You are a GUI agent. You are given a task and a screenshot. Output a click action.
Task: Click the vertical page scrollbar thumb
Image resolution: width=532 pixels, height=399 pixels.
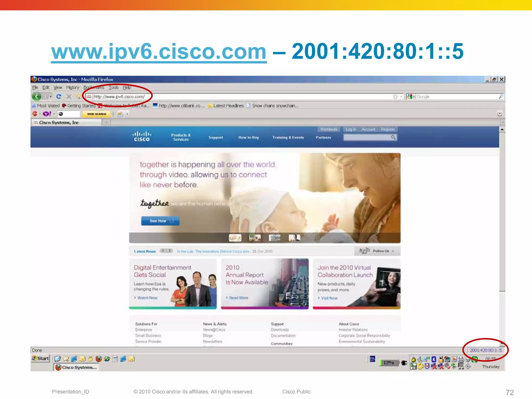pos(502,212)
